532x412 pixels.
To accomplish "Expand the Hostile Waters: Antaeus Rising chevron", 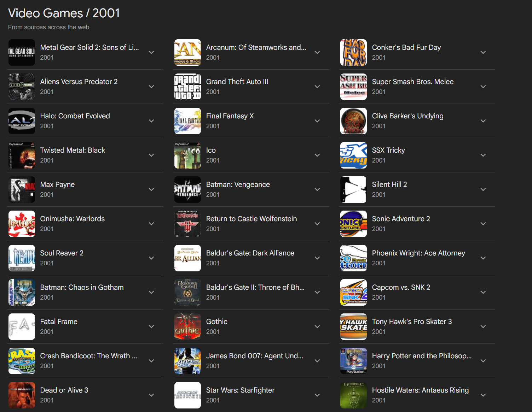I will tap(483, 395).
